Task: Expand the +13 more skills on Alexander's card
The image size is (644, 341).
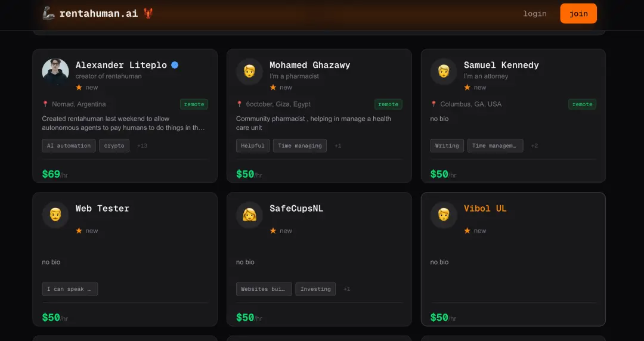Action: [142, 145]
